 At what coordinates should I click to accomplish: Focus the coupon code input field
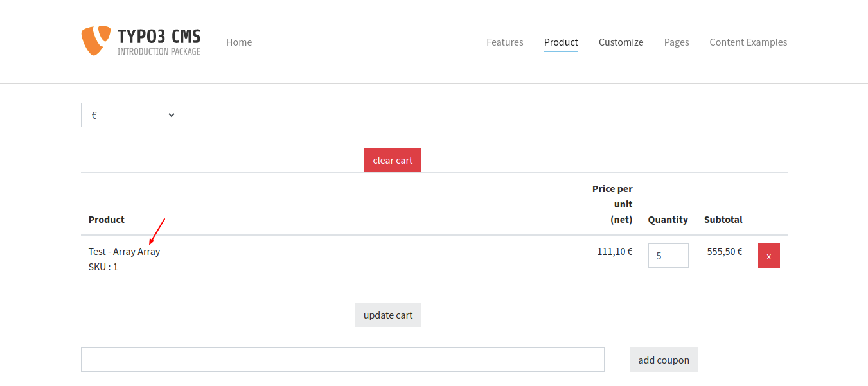tap(342, 360)
